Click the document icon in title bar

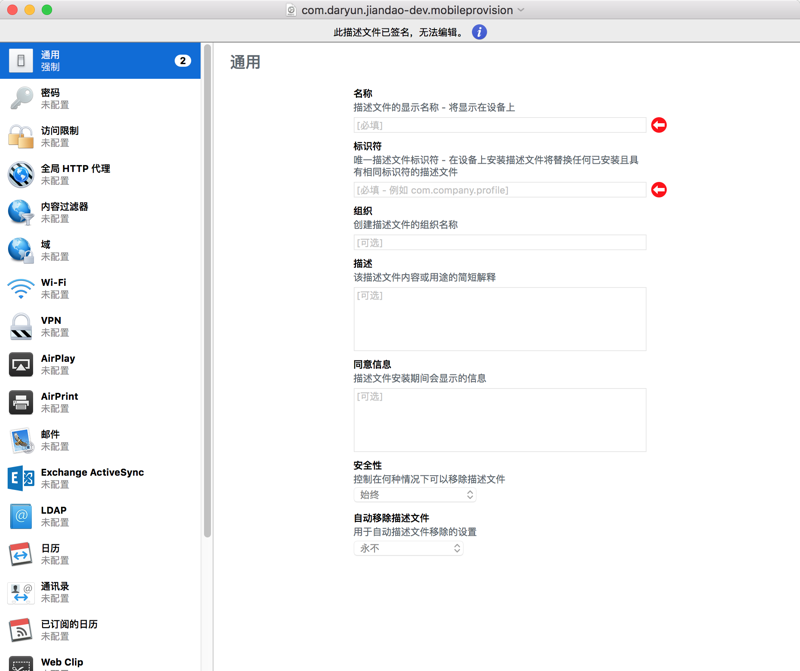click(x=291, y=10)
